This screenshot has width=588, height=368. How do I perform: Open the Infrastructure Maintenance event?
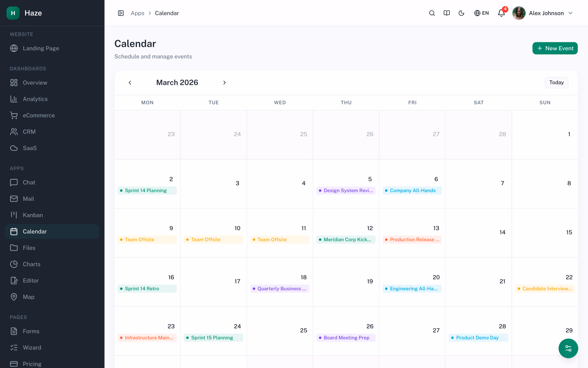point(147,338)
